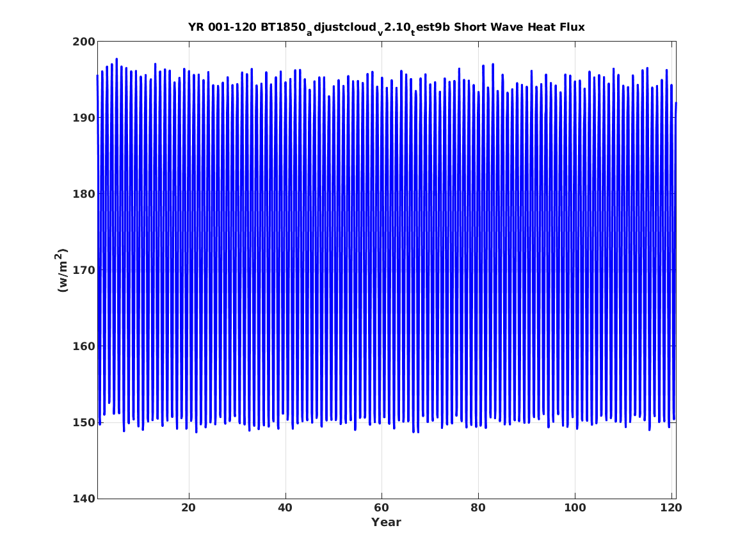The image size is (747, 560).
Task: Click the x-axis tick label '20'
Action: pyautogui.click(x=189, y=508)
